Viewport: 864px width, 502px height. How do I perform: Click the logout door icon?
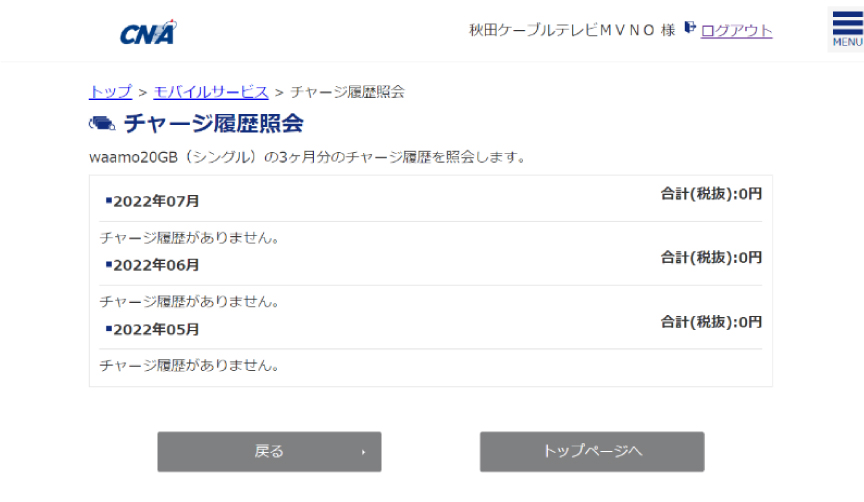click(x=690, y=27)
